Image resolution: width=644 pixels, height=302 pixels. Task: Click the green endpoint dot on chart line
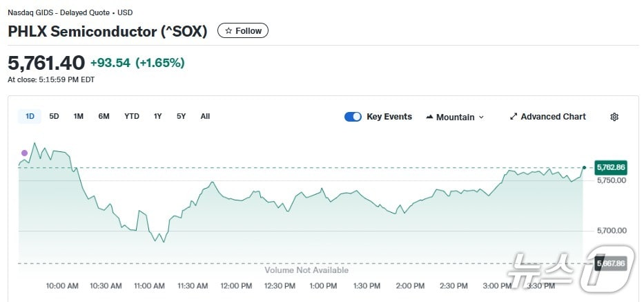point(585,167)
